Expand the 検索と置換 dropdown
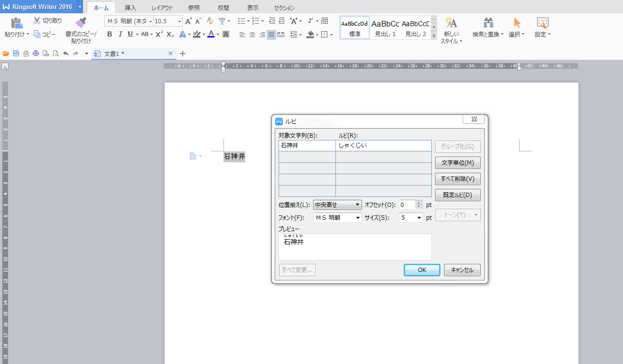The height and width of the screenshot is (364, 623). 502,34
